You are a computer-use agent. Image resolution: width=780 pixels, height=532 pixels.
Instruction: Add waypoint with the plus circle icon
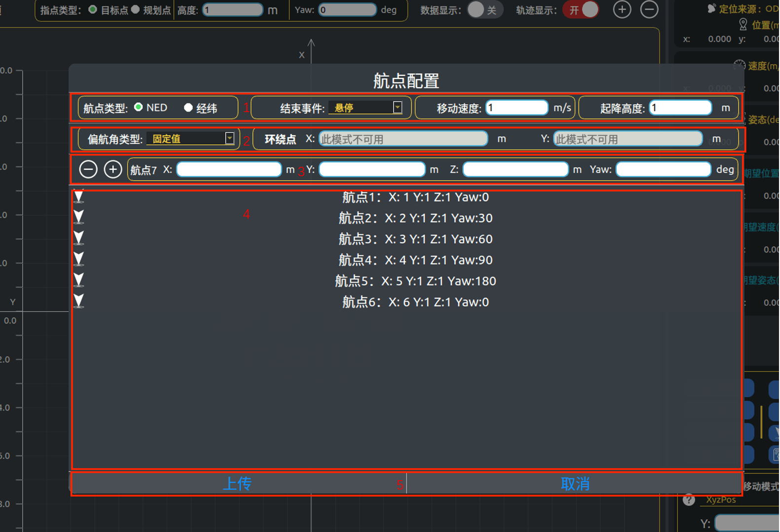(x=113, y=169)
